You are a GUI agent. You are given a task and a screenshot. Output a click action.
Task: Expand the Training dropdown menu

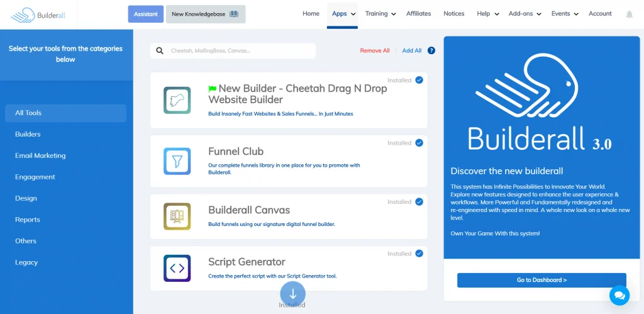point(380,14)
